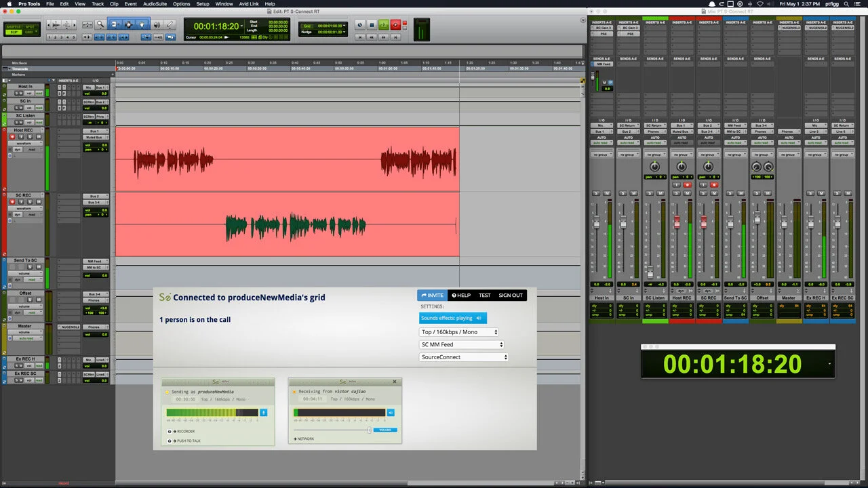Close the receiving from victor cajiao panel

click(395, 382)
